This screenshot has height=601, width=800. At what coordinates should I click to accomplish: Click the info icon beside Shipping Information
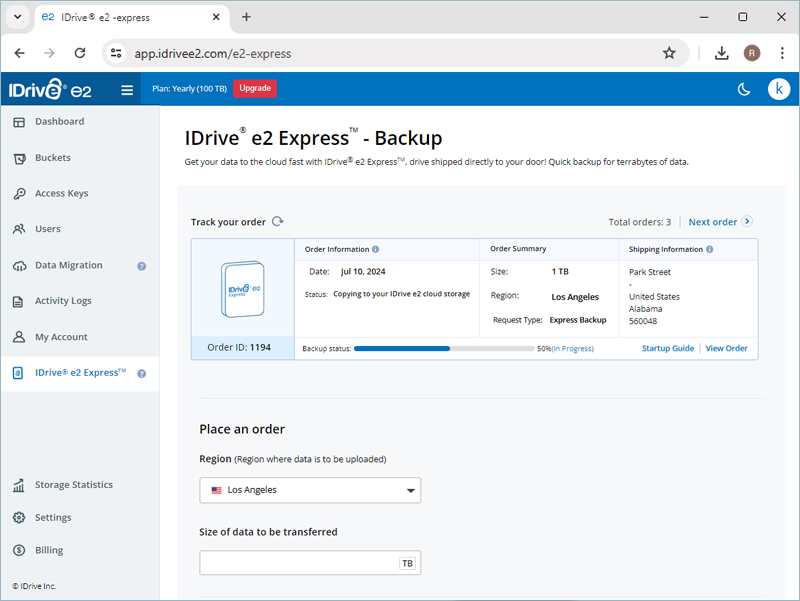click(x=710, y=249)
